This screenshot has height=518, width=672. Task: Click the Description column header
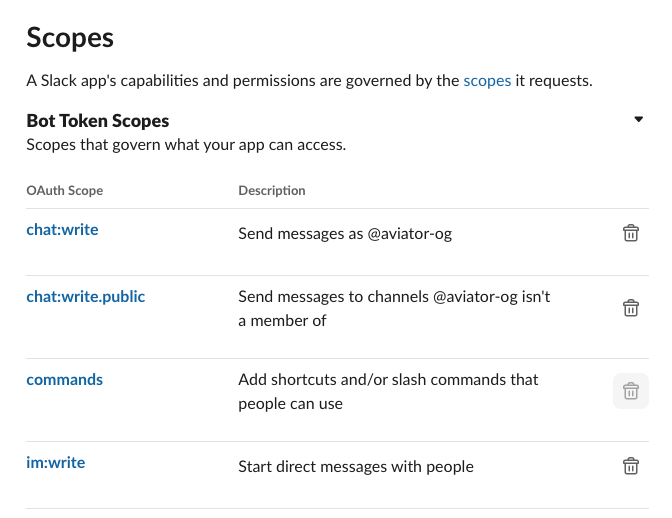point(272,190)
